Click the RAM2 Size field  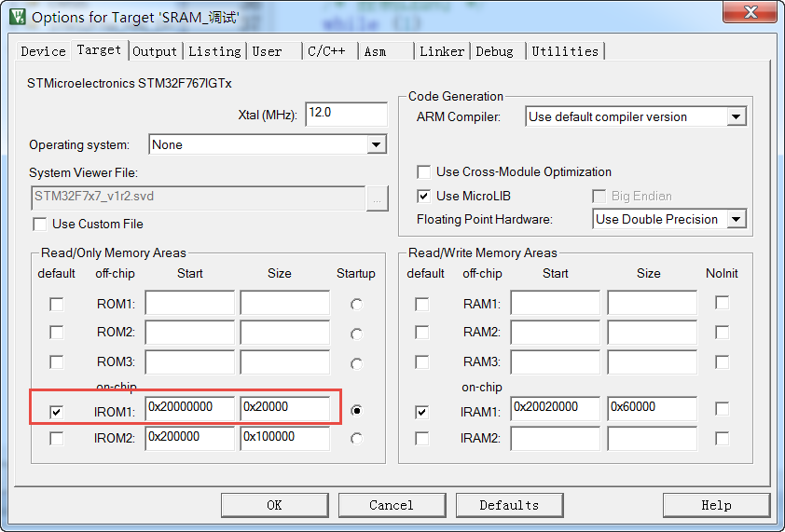coord(653,333)
